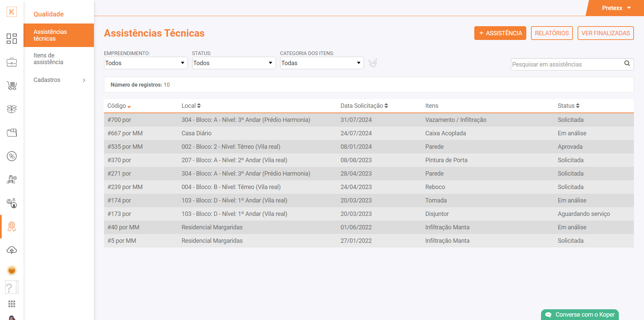Click the + Assistência button
This screenshot has width=644, height=320.
500,33
